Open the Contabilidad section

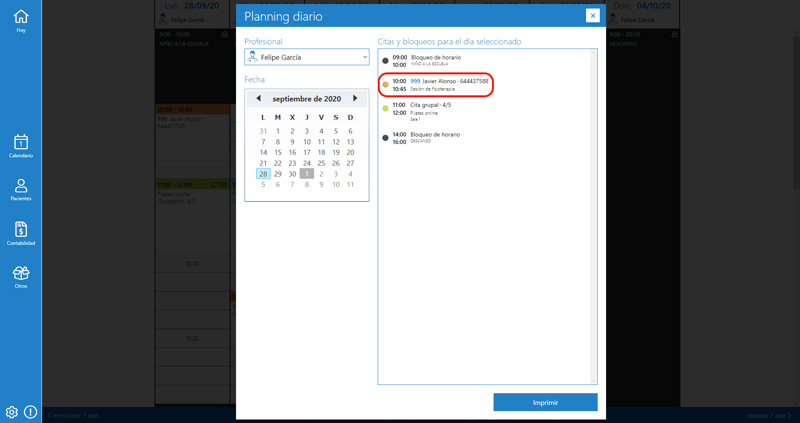(x=20, y=232)
